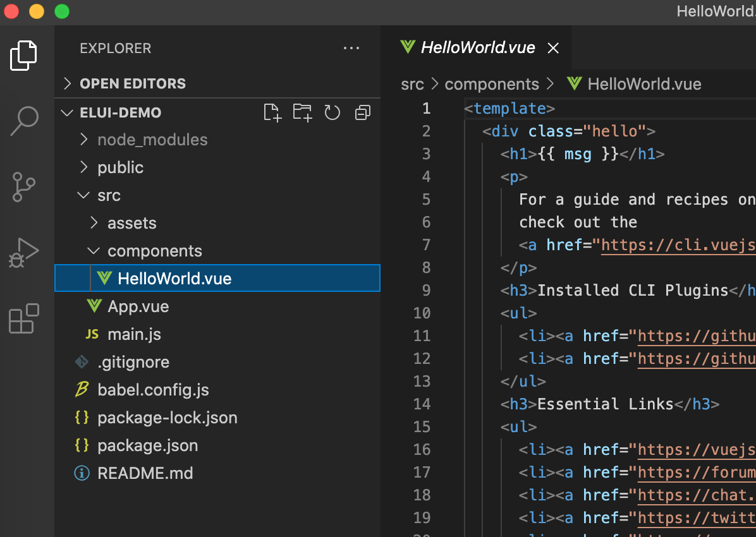Click the twitter link on line 19
This screenshot has height=537, width=756.
696,517
